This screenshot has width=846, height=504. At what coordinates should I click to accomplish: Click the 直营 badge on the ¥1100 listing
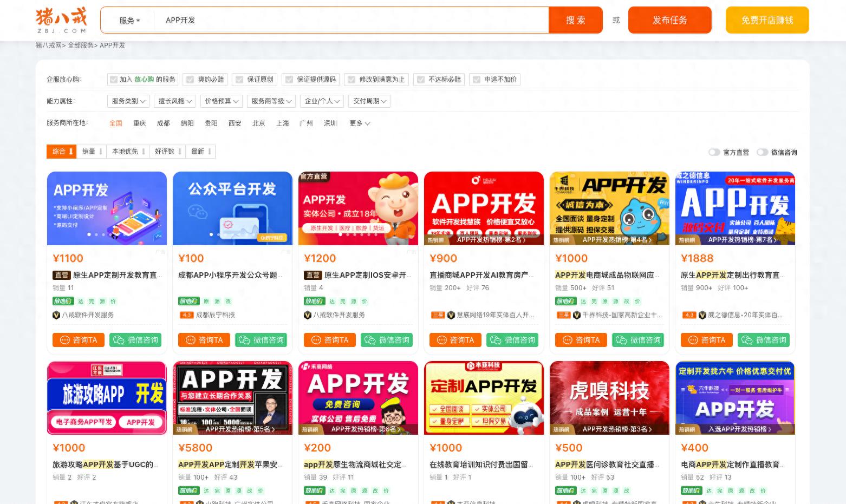(61, 275)
